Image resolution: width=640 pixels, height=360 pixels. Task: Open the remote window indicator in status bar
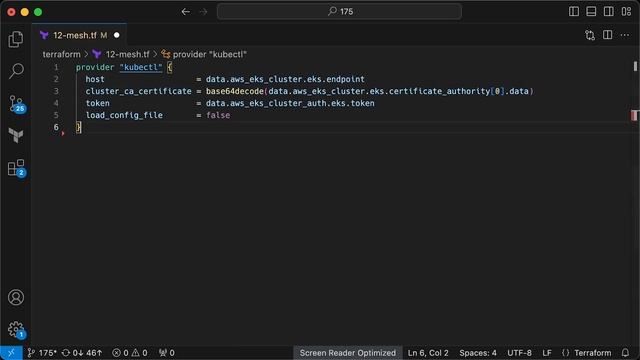[11, 353]
